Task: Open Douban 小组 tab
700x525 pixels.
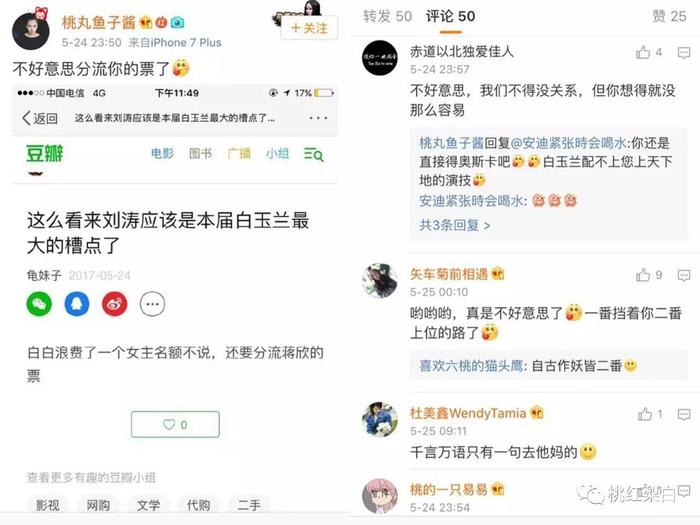Action: click(x=277, y=154)
